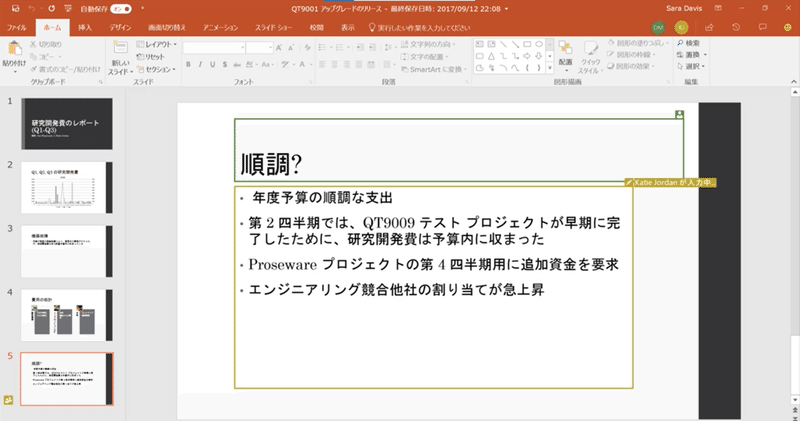Image resolution: width=800 pixels, height=421 pixels.
Task: Click the bullets list icon
Action: 324,47
